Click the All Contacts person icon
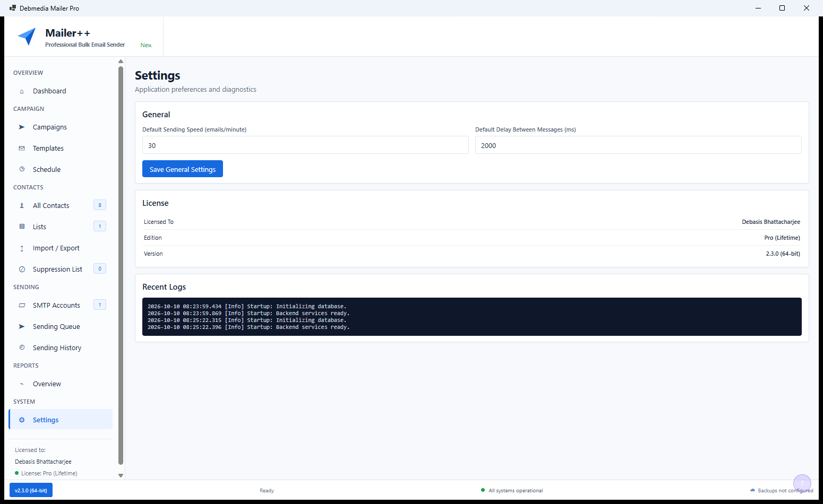 [22, 206]
